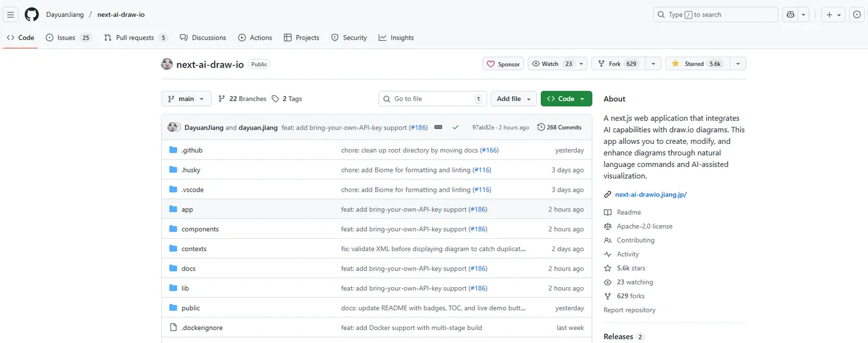
Task: Click the next-ai-draw-io breadcrumb link
Action: [121, 14]
